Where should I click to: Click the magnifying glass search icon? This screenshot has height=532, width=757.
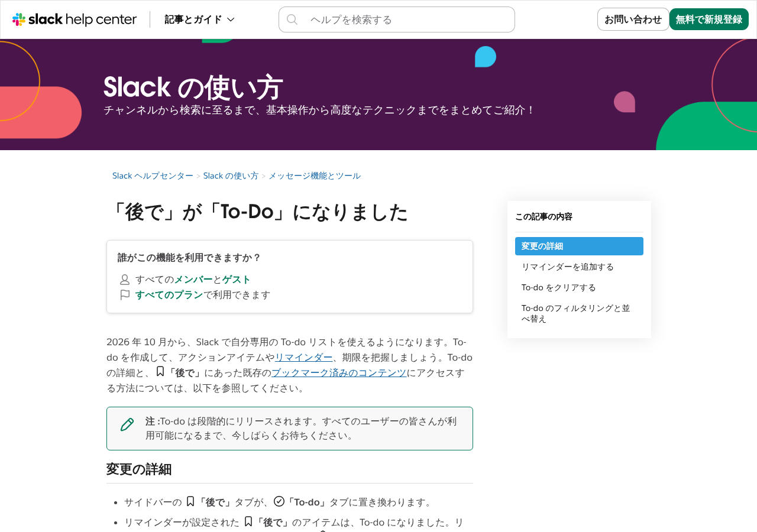point(292,20)
